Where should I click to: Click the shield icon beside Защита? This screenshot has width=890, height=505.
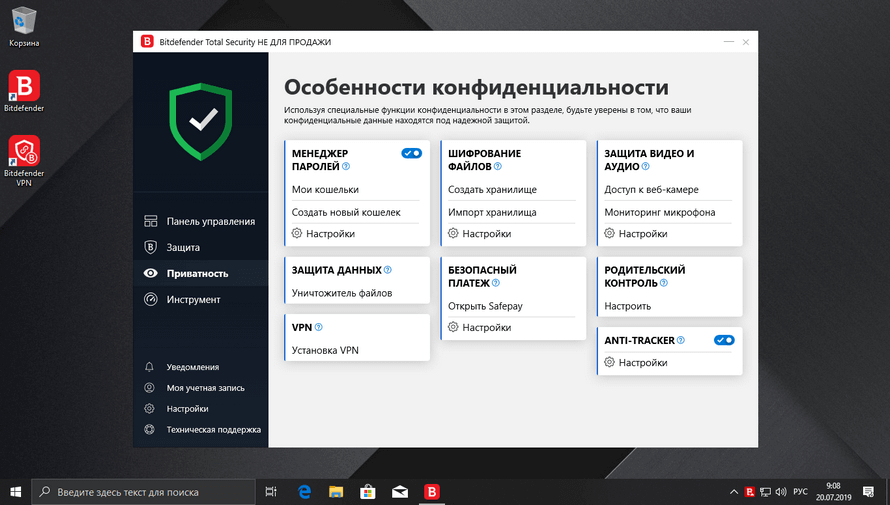point(150,247)
